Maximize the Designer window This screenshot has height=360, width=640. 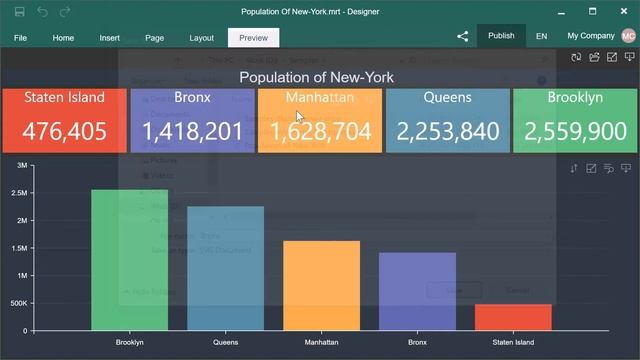(x=592, y=11)
